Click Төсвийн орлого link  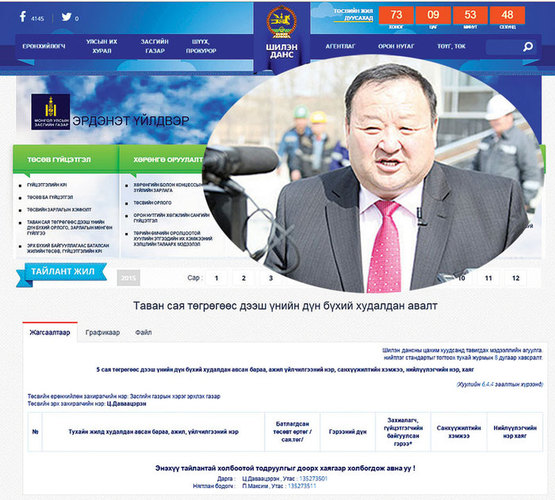[152, 203]
